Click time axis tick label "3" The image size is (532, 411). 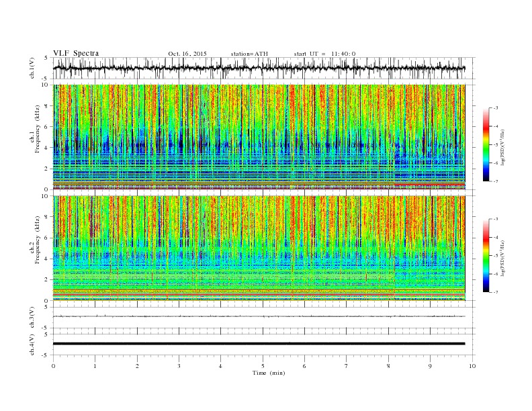[x=179, y=366]
